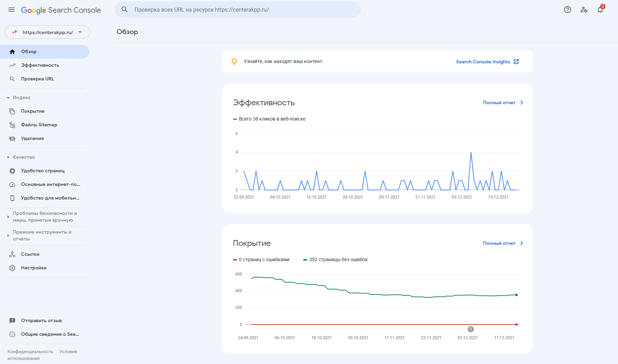Viewport: 618px width, 364px height.
Task: Open the notifications bell
Action: coord(600,10)
